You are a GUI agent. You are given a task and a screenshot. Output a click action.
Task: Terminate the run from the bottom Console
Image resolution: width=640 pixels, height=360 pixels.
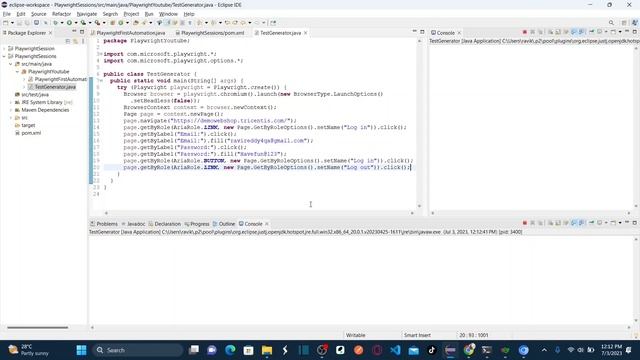pyautogui.click(x=525, y=223)
